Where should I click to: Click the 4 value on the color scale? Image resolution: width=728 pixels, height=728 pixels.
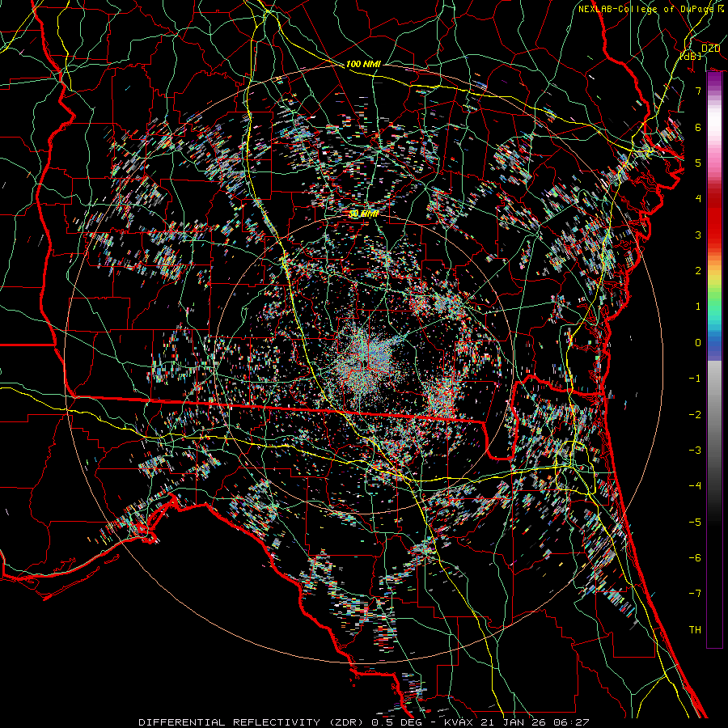click(698, 199)
